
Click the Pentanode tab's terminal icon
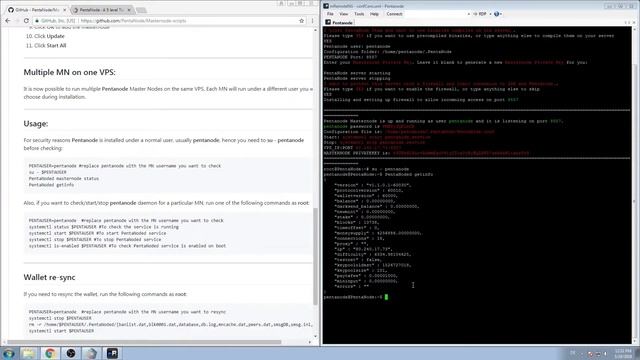pos(328,22)
